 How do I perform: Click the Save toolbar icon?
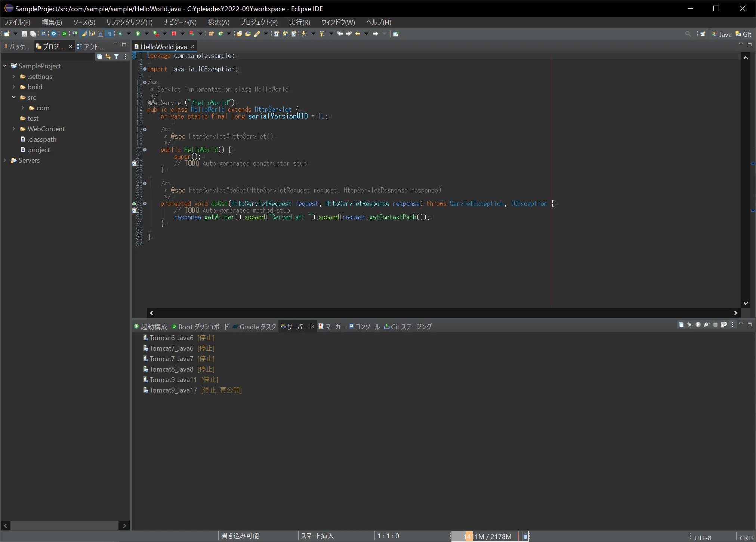24,34
